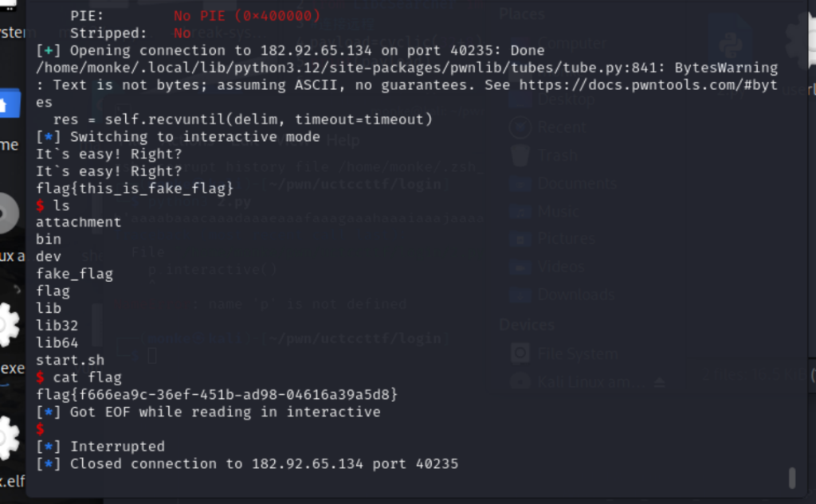Screen dimensions: 816x504
Task: Open the Help menu behind terminal
Action: pyautogui.click(x=343, y=140)
